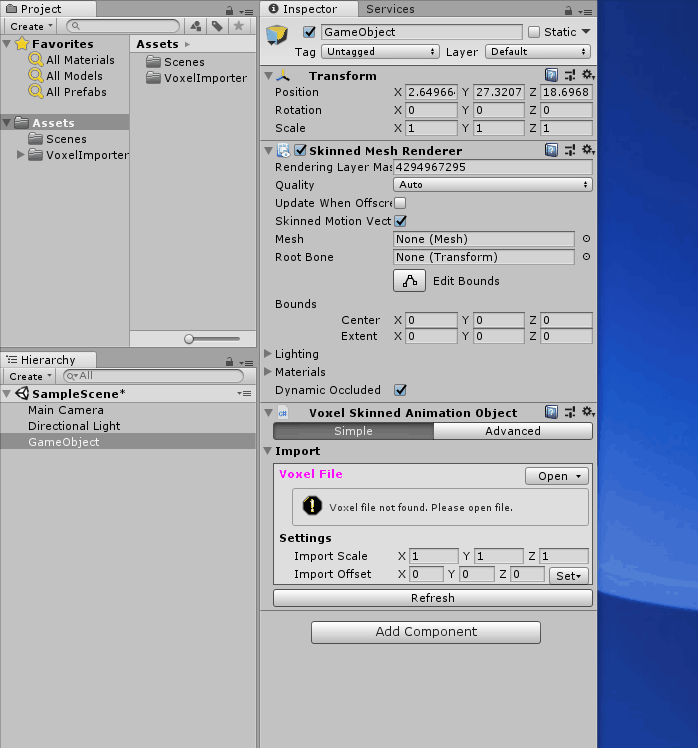Enable Update When Offscreen checkbox
The image size is (698, 748).
pyautogui.click(x=400, y=203)
